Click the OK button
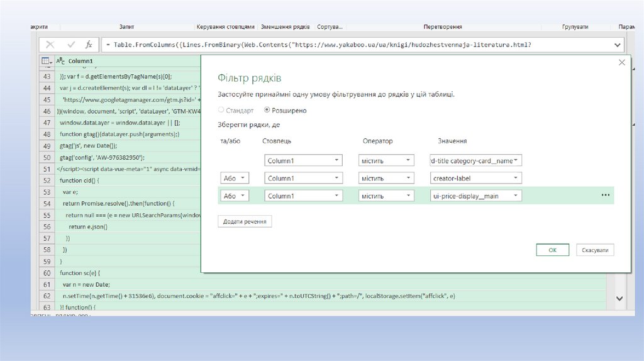The height and width of the screenshot is (361, 644). 552,250
